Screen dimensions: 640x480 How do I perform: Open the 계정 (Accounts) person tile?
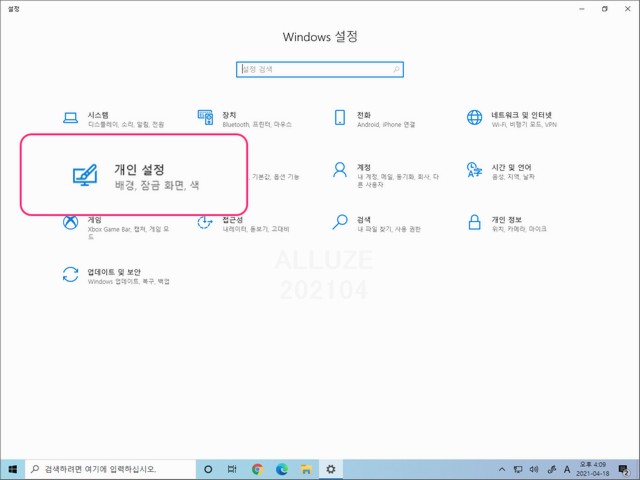click(x=386, y=175)
